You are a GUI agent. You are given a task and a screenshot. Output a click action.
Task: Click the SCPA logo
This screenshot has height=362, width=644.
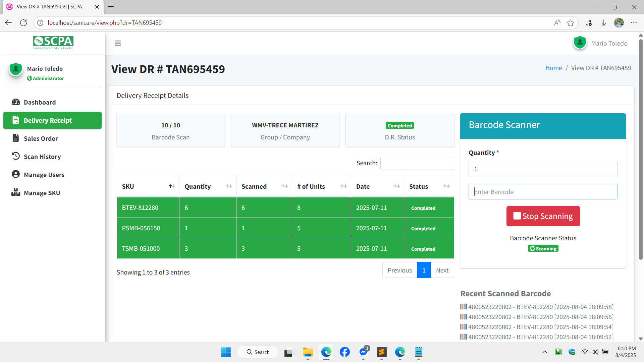coord(53,42)
